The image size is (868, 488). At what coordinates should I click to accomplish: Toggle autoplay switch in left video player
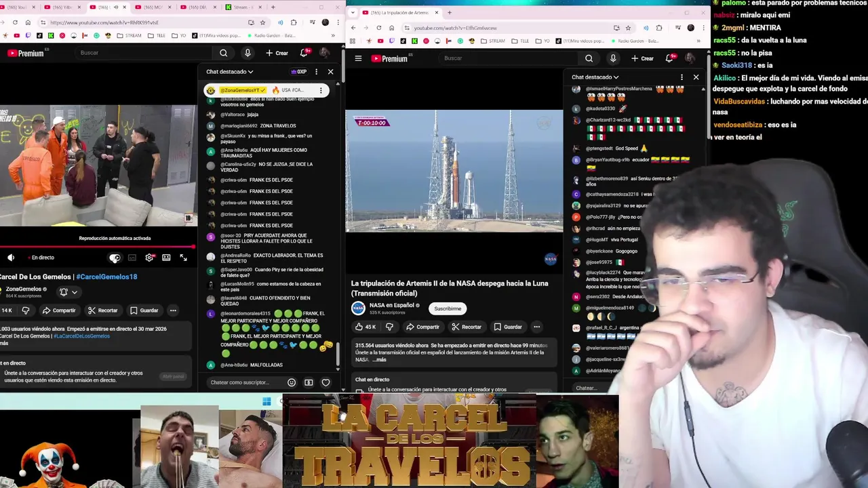click(x=115, y=258)
